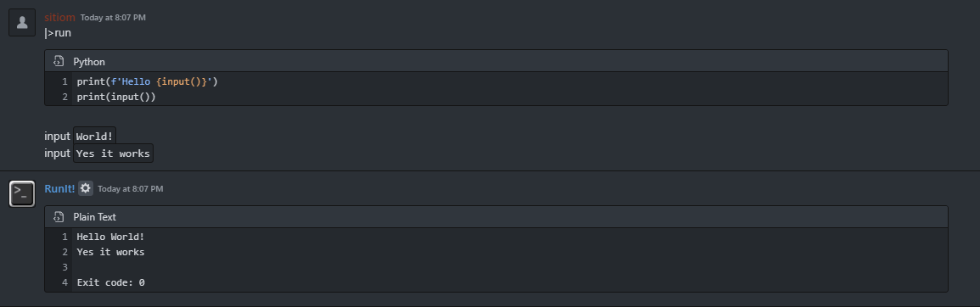Screen dimensions: 980x307
Task: Click the RunIt! terminal bot avatar
Action: click(22, 193)
